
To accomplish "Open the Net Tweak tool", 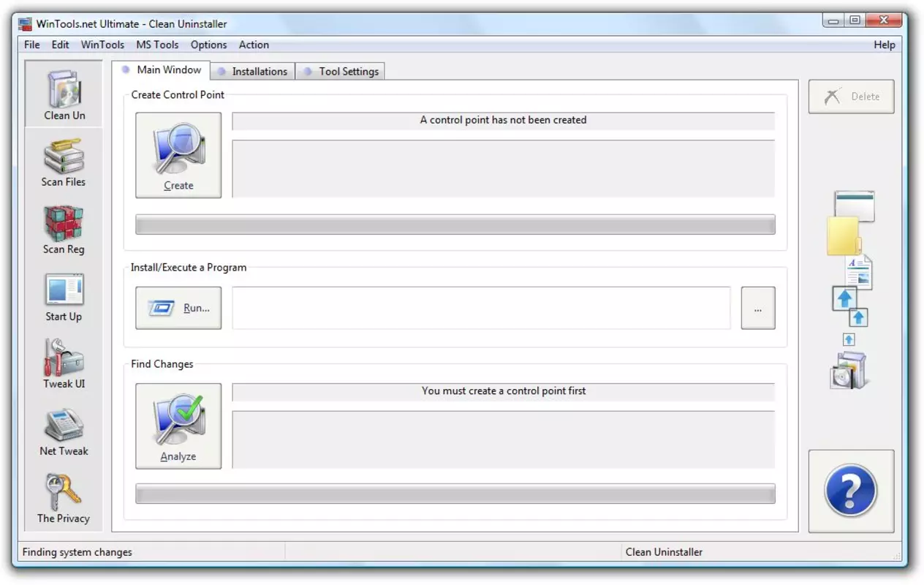I will [x=64, y=431].
